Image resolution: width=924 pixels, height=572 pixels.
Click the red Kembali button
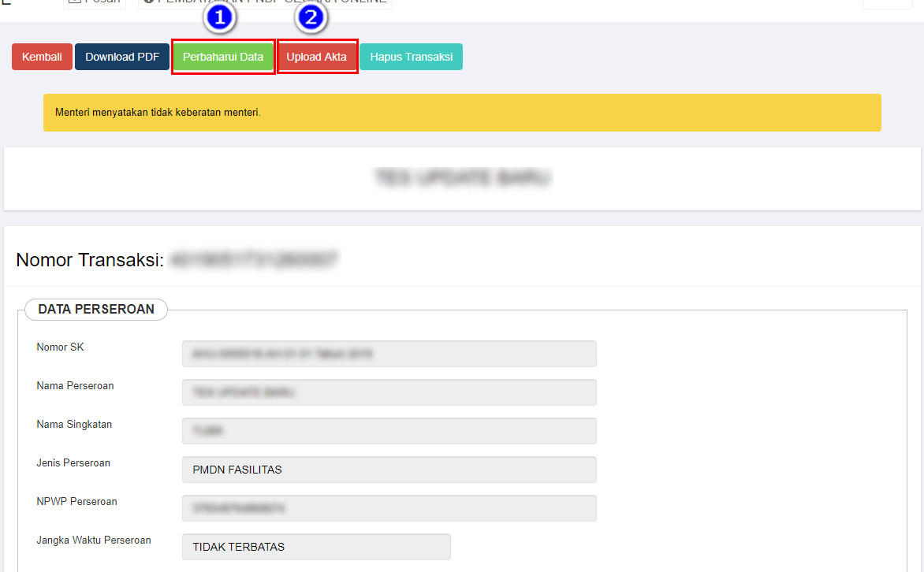(x=42, y=57)
